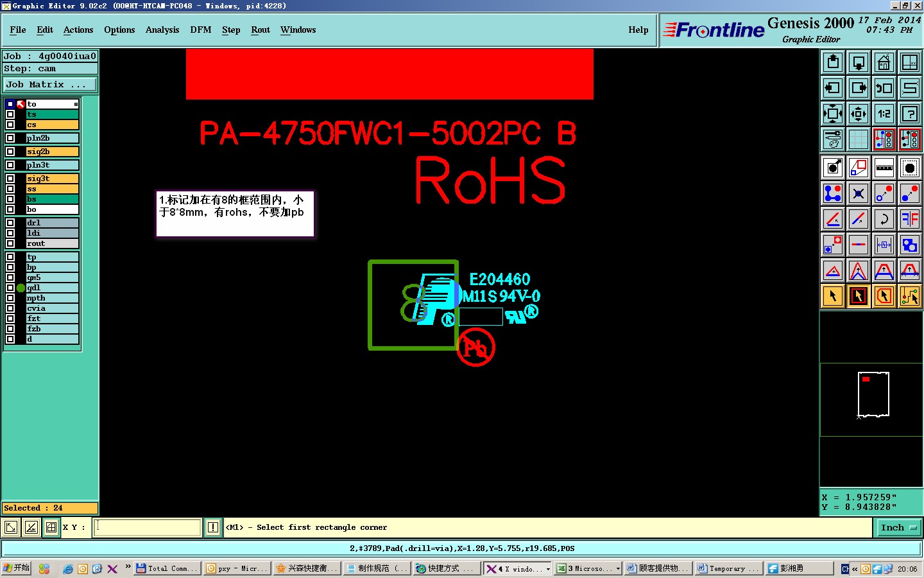Viewport: 924px width, 578px height.
Task: Open the Analysis menu
Action: point(162,30)
